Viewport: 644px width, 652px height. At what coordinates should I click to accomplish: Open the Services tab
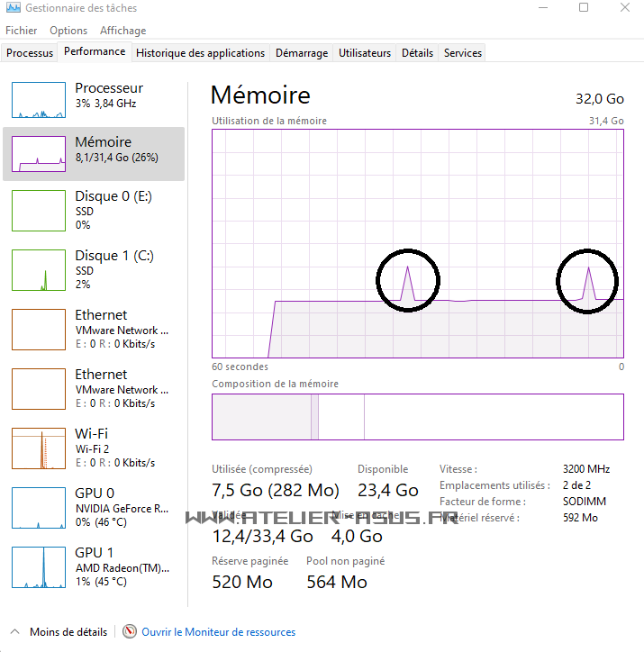(463, 53)
